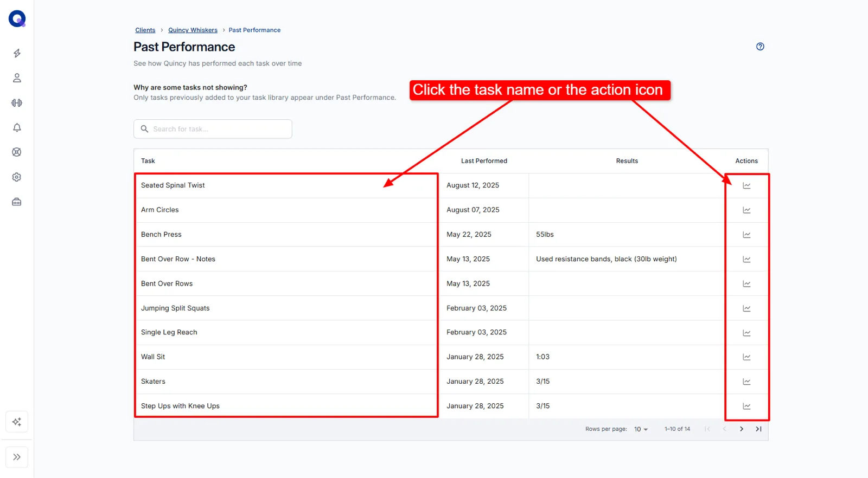This screenshot has width=868, height=478.
Task: Open the AI sparkles icon in sidebar
Action: (x=17, y=422)
